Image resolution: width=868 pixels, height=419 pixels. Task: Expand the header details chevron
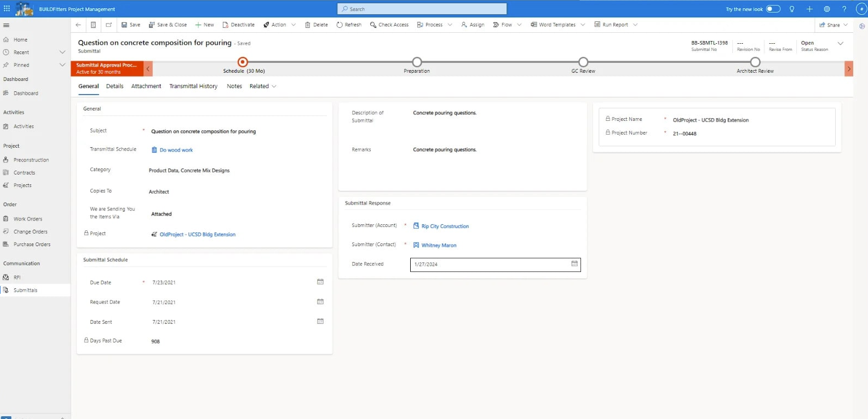coord(841,43)
